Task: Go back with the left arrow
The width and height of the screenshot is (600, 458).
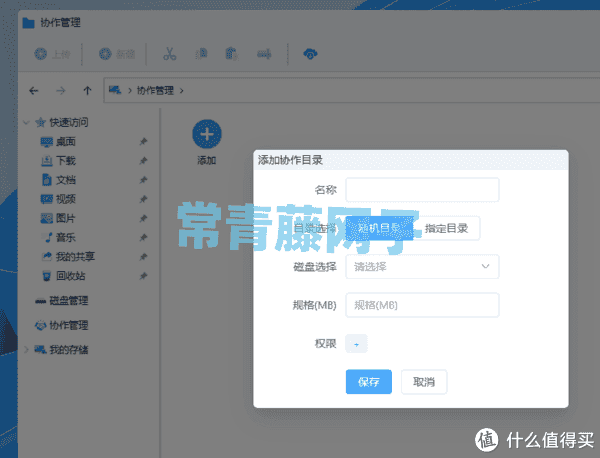Action: 34,91
